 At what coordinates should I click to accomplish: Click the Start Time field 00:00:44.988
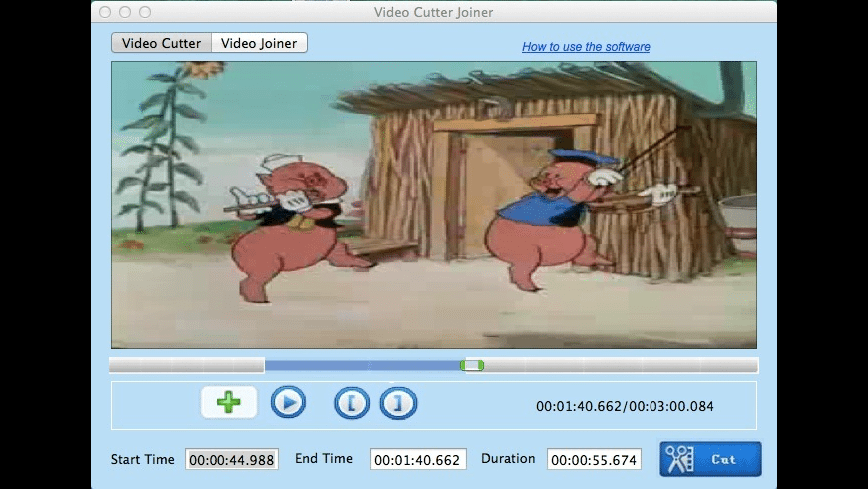pyautogui.click(x=231, y=460)
